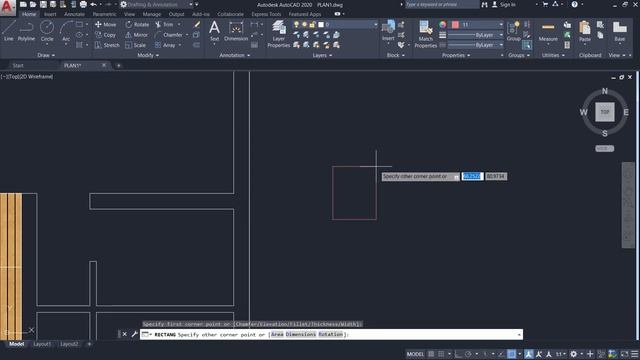Click Sign In button

click(503, 4)
